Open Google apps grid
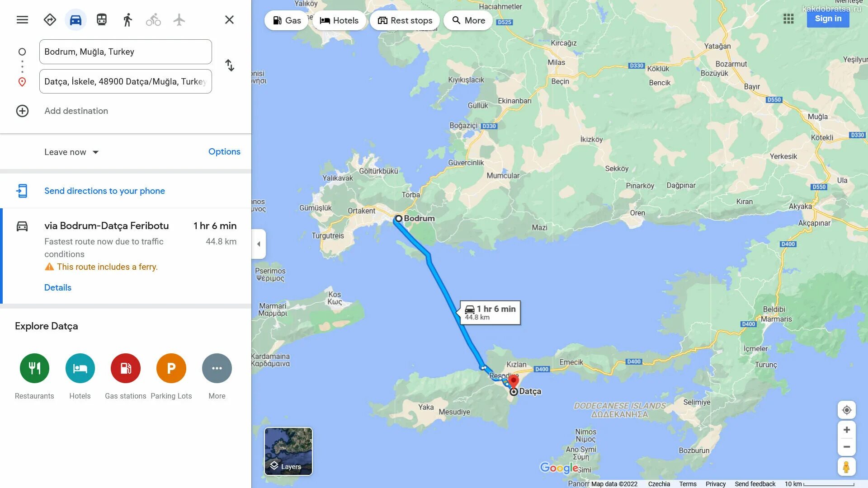Screen dimensions: 868x488 tap(788, 19)
